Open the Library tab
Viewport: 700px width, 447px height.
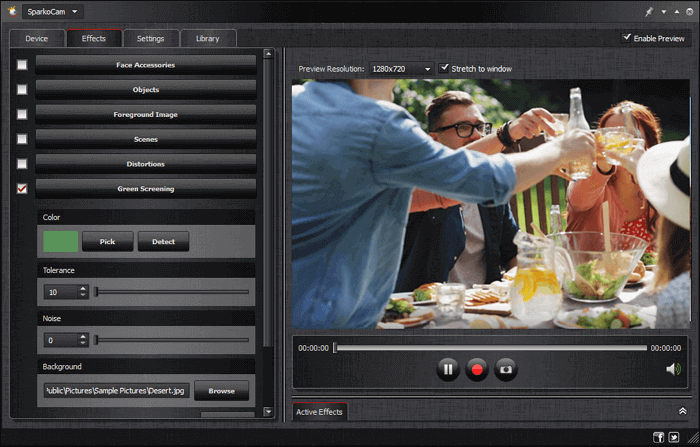click(208, 38)
